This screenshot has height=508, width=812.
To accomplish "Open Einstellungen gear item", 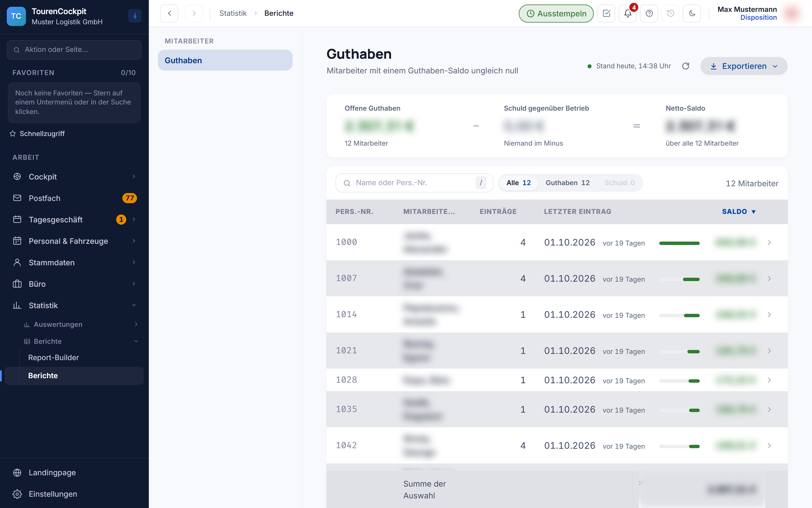I will click(x=74, y=494).
